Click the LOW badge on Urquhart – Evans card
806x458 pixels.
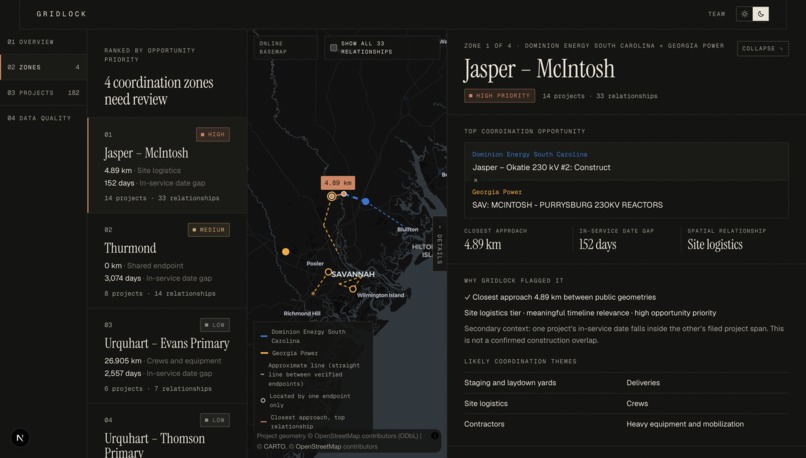215,325
